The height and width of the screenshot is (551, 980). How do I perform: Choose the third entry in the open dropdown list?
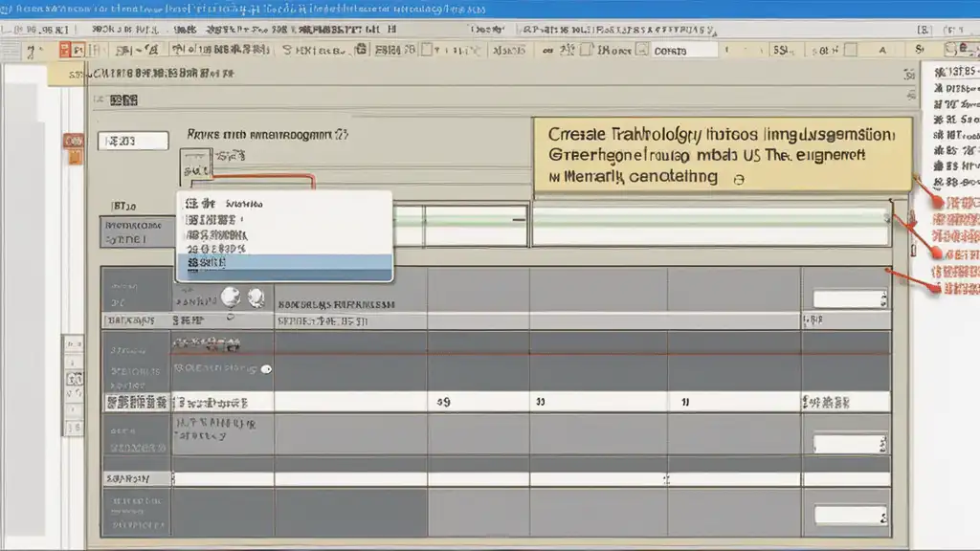[285, 235]
